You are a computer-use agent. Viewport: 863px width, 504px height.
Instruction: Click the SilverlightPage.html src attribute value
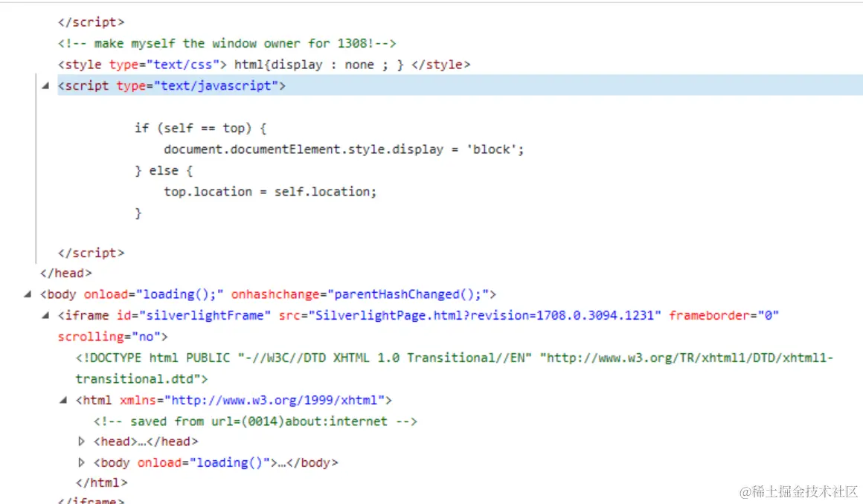pyautogui.click(x=484, y=315)
